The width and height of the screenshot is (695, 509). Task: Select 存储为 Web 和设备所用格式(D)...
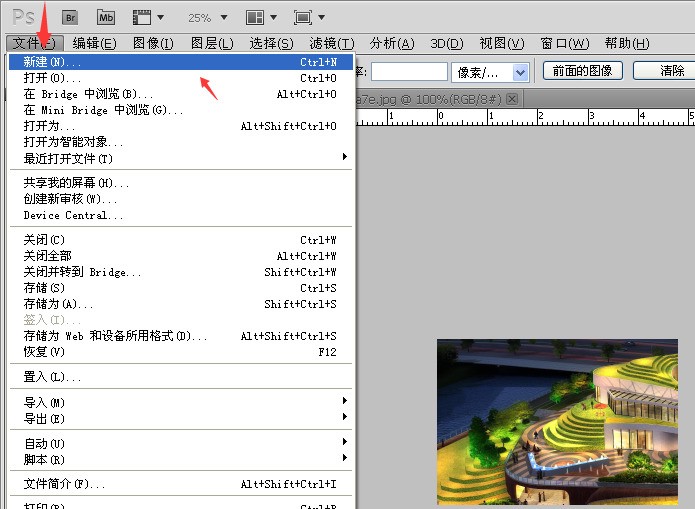pyautogui.click(x=181, y=336)
